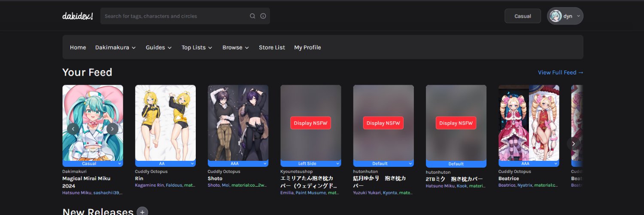644x215 pixels.
Task: Show next image on Magical Mirai Miku card
Action: click(112, 129)
